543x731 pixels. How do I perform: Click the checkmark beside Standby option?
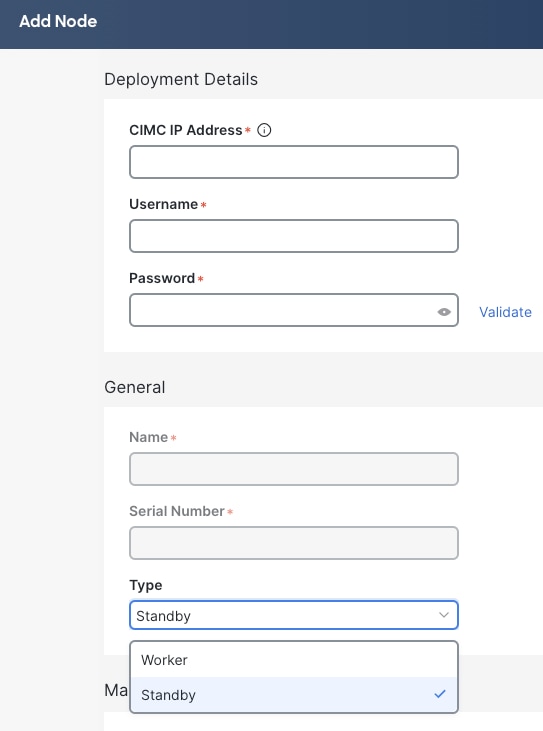coord(440,694)
